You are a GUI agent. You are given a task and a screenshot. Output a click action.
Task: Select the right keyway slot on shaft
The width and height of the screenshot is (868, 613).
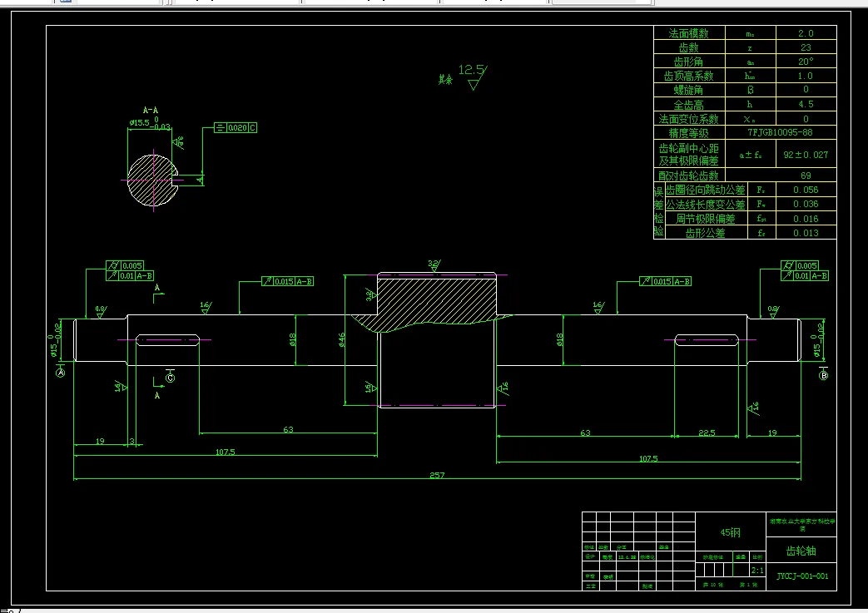tap(707, 339)
